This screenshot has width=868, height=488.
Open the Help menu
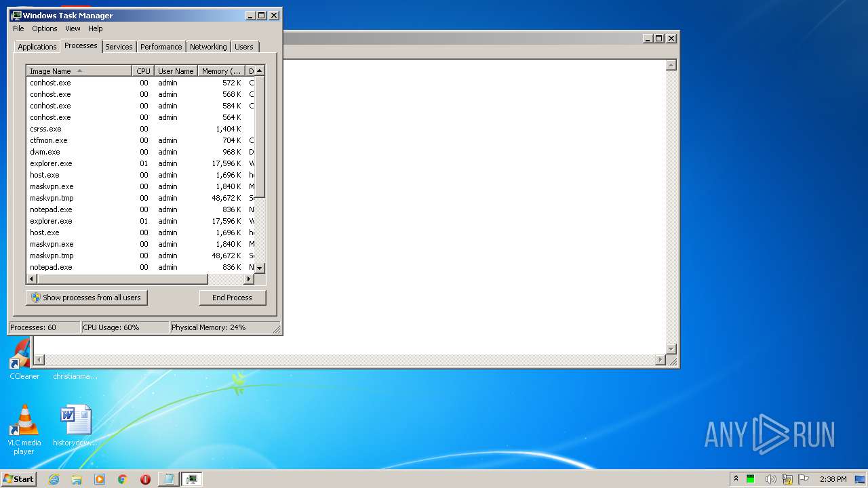click(x=96, y=28)
